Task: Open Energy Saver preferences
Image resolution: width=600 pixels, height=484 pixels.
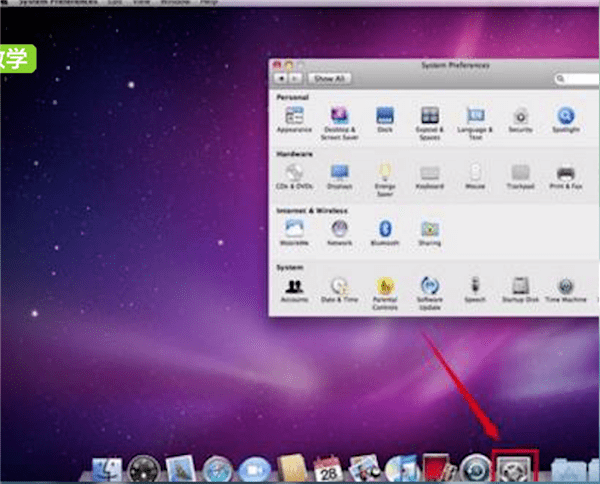Action: point(385,179)
